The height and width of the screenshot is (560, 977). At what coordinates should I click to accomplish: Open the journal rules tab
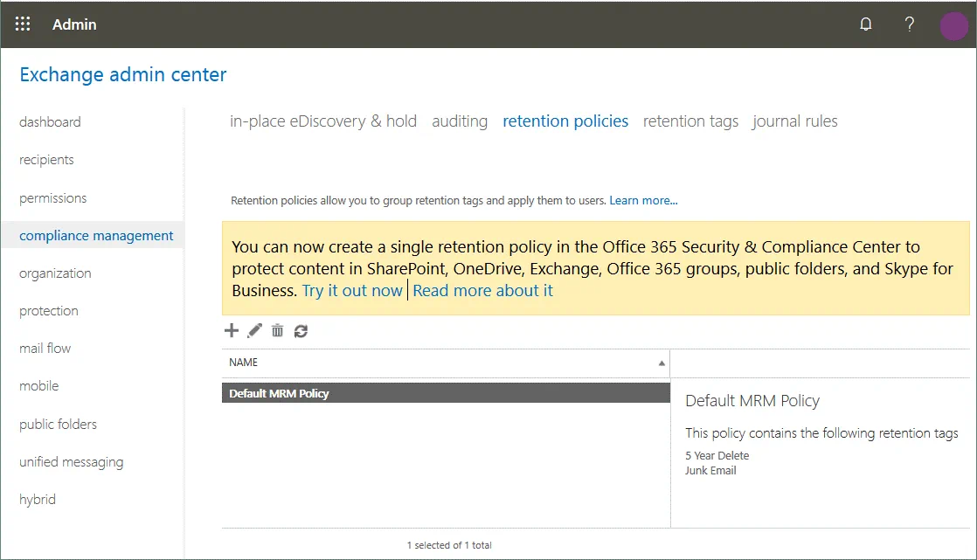click(x=794, y=121)
